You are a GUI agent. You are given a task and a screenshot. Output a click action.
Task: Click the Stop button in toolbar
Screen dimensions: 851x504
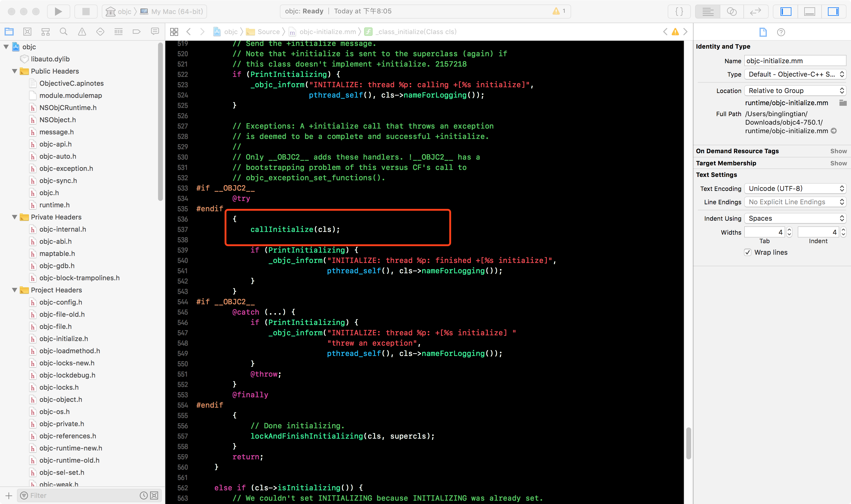(x=86, y=12)
